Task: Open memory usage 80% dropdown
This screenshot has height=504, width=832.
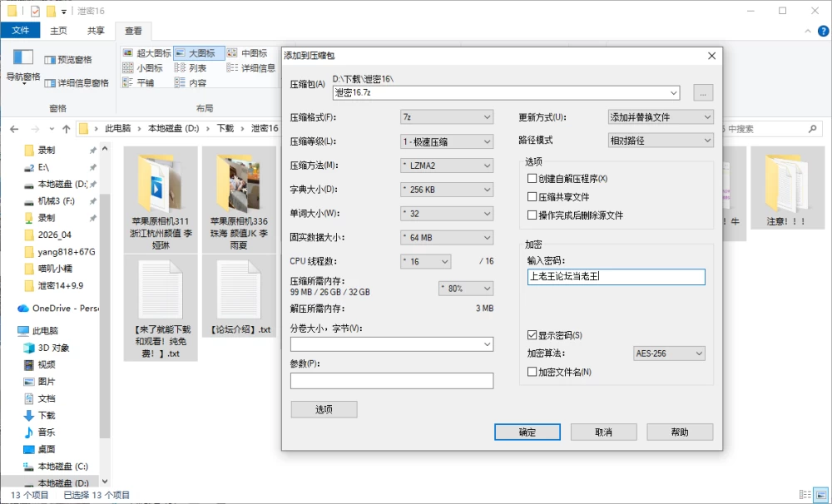Action: pos(466,288)
